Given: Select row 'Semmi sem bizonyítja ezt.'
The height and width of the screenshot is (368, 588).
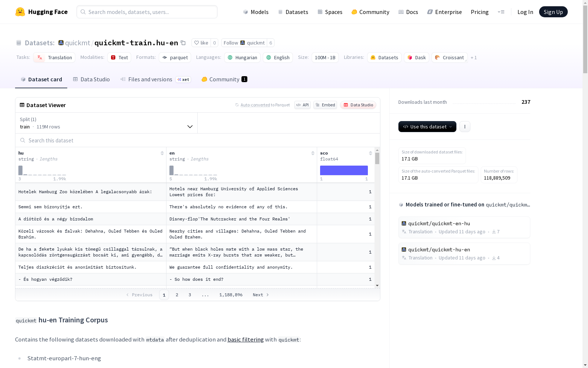Looking at the screenshot, I should point(195,207).
